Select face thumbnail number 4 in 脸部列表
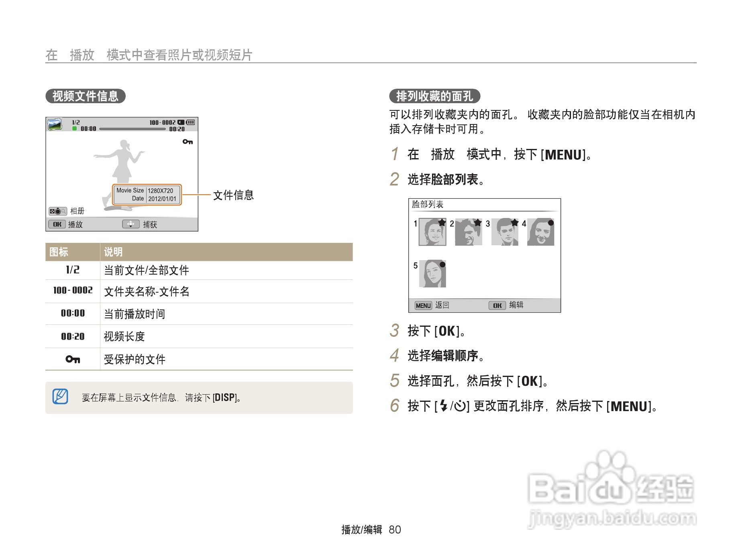 pyautogui.click(x=540, y=232)
